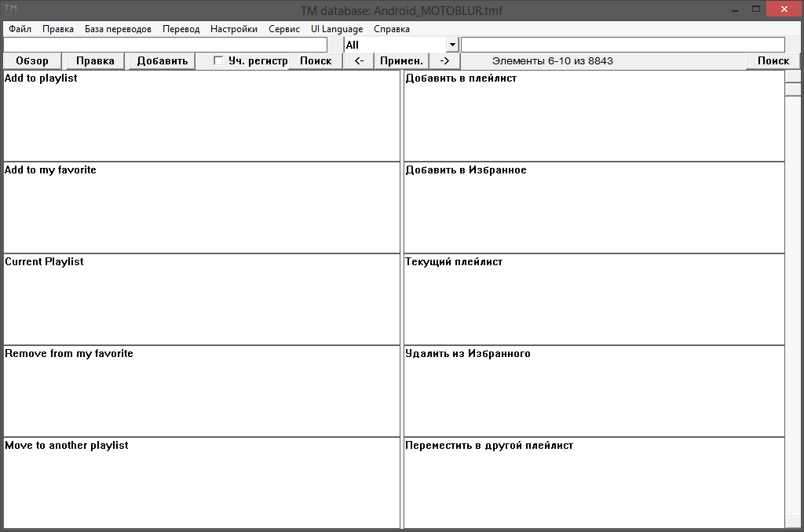Open the Настройки menu

click(234, 29)
